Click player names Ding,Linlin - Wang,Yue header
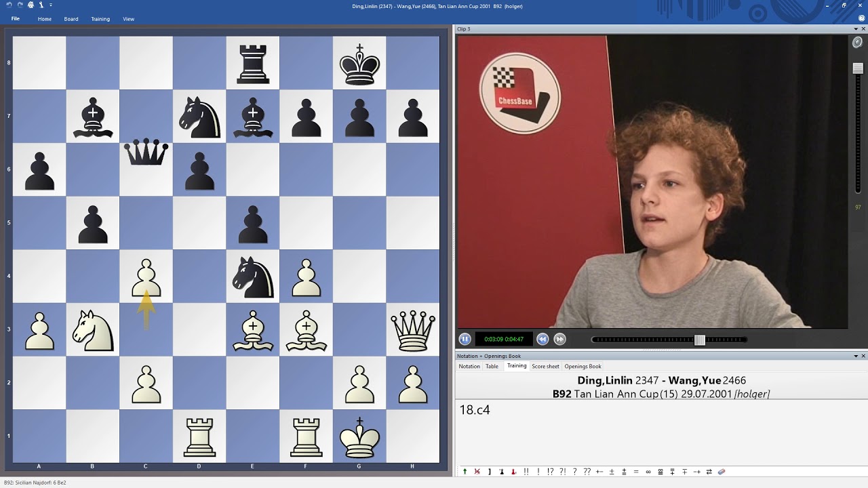This screenshot has height=488, width=868. point(661,381)
